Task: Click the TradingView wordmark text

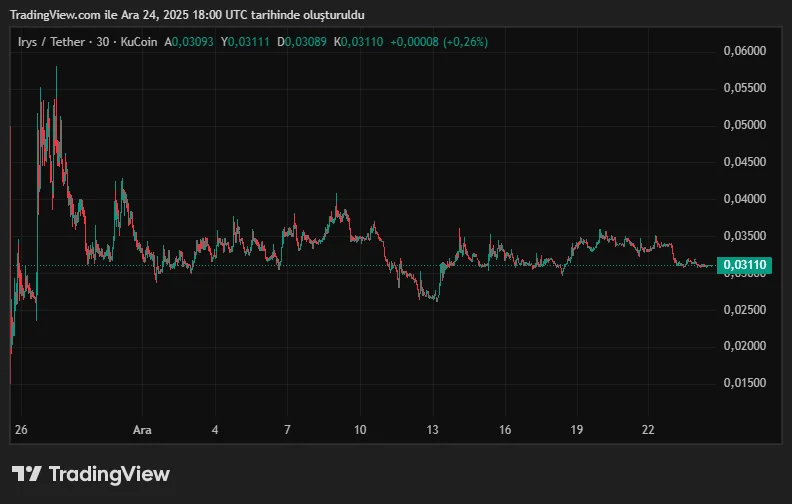Action: pyautogui.click(x=109, y=474)
